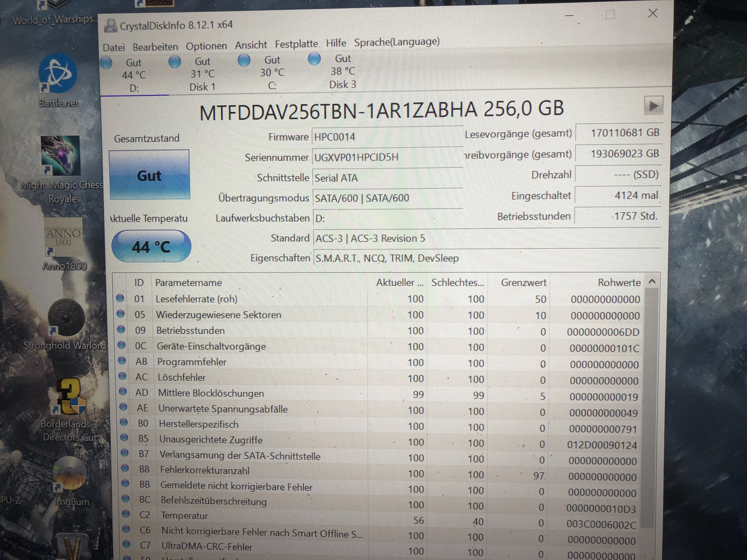Image resolution: width=747 pixels, height=560 pixels.
Task: Select the Temperatur attribute row
Action: (184, 515)
